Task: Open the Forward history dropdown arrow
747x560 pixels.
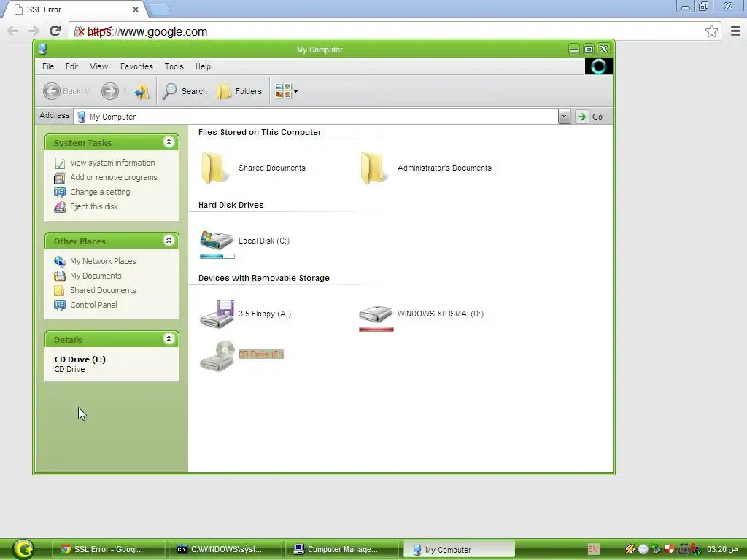Action: point(124,91)
